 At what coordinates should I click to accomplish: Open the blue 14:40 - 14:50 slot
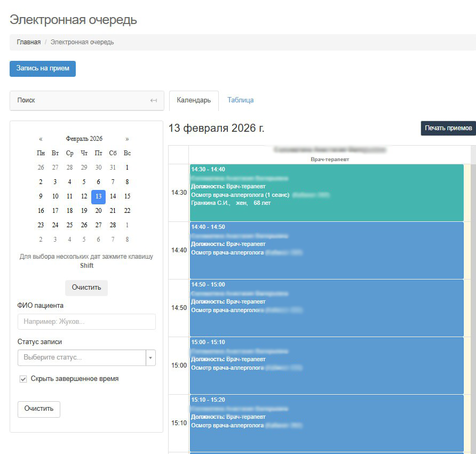(x=326, y=250)
